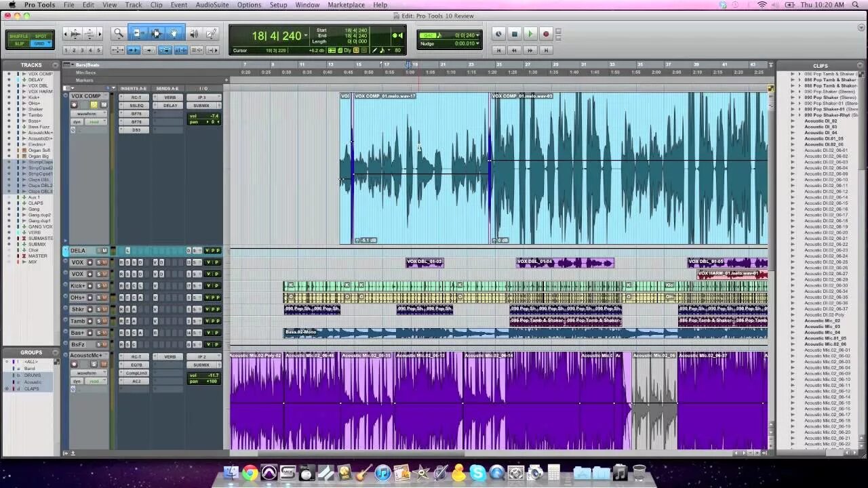Screen dimensions: 868x488
Task: Select DRUMS group in Groups list
Action: (x=33, y=375)
